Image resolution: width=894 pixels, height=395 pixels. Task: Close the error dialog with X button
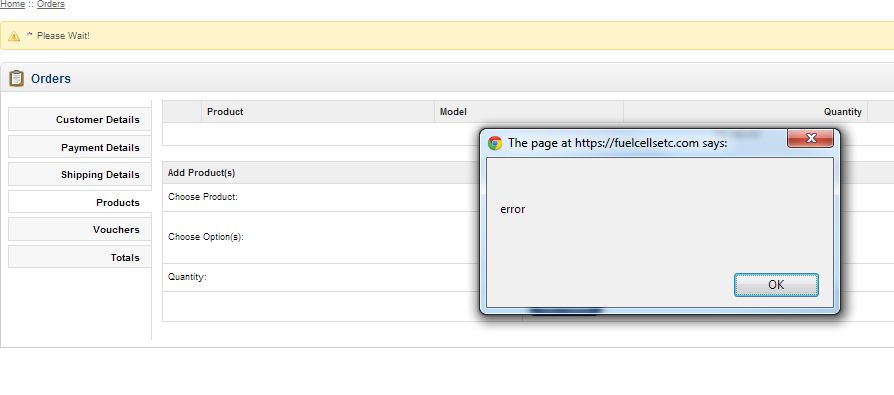[x=810, y=139]
